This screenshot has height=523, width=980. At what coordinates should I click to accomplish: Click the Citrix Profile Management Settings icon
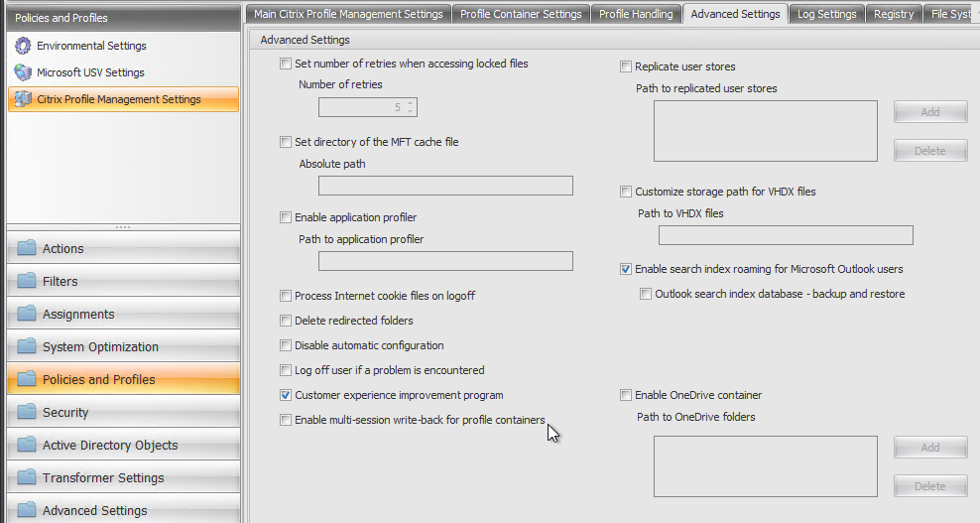pos(23,99)
